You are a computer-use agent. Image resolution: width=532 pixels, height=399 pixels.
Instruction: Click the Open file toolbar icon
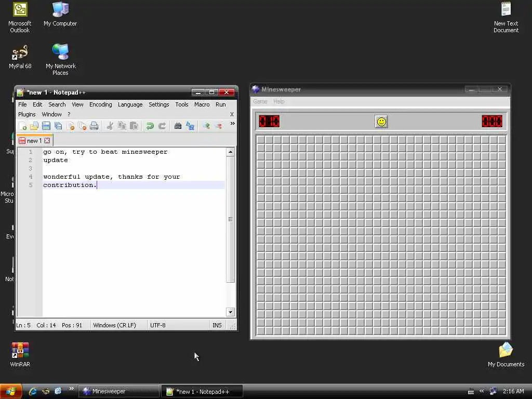(34, 126)
